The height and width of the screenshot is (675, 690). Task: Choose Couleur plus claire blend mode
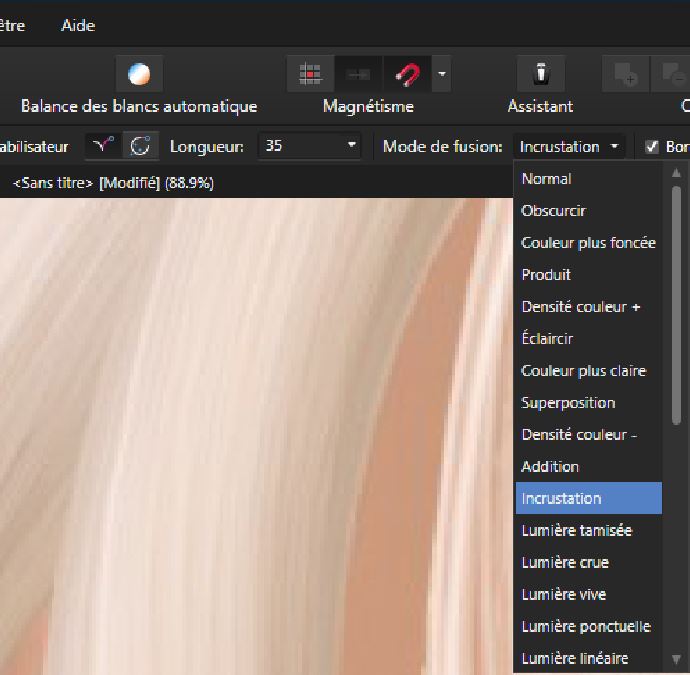click(588, 371)
